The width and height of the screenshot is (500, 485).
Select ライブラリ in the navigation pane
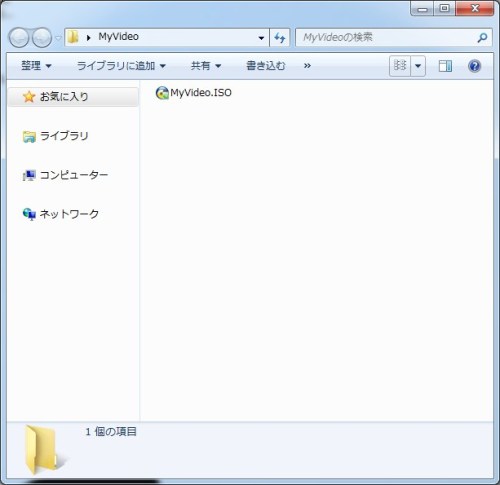[64, 136]
